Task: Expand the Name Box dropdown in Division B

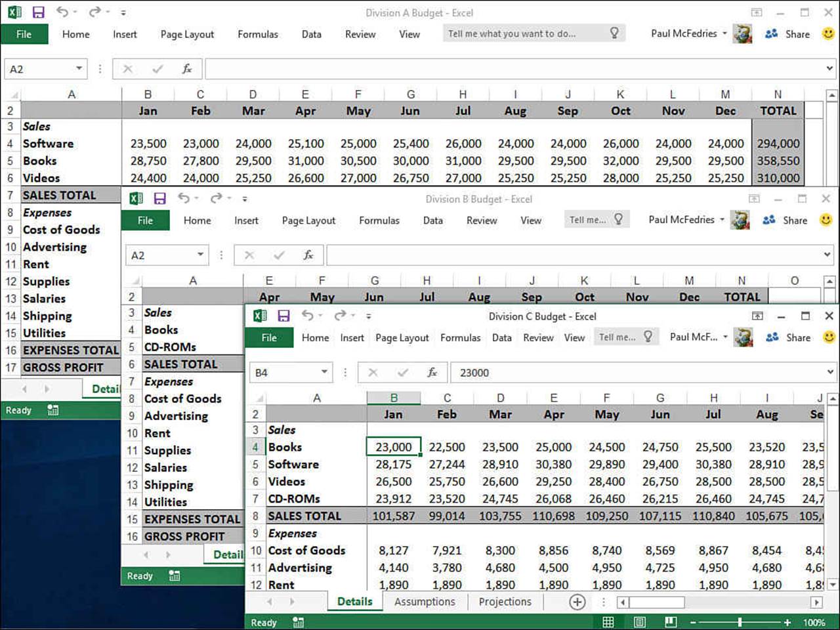Action: (x=200, y=255)
